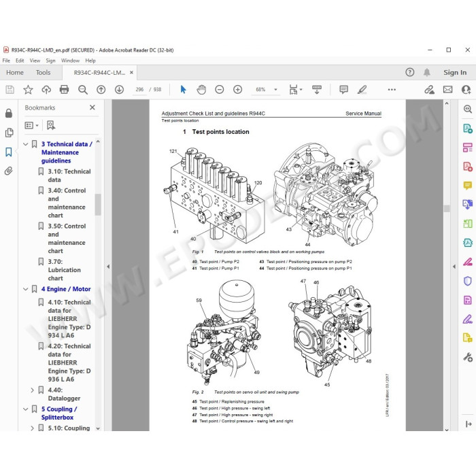Screen dimensions: 476x476
Task: Open the Window menu
Action: [70, 61]
